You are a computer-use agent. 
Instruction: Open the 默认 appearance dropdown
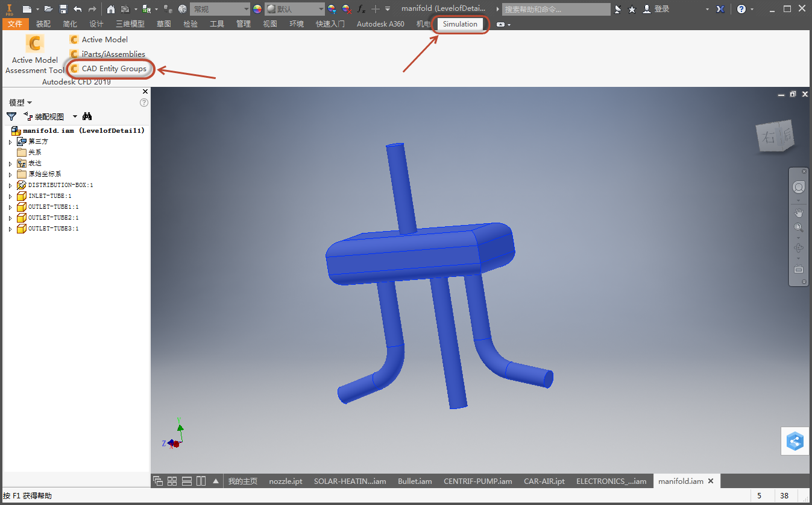(x=294, y=9)
